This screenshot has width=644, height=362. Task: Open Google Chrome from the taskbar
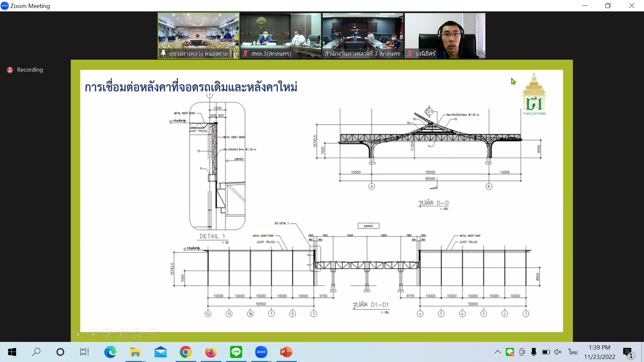coord(185,352)
